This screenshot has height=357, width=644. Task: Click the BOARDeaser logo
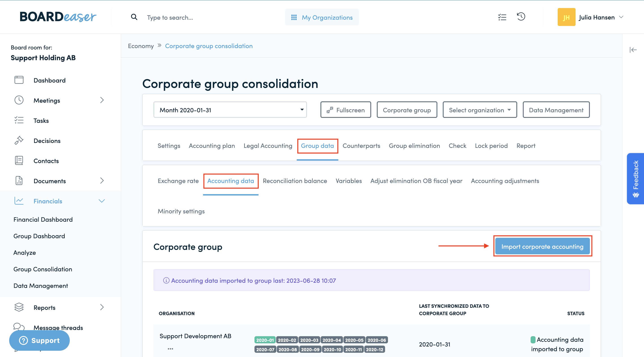[58, 17]
